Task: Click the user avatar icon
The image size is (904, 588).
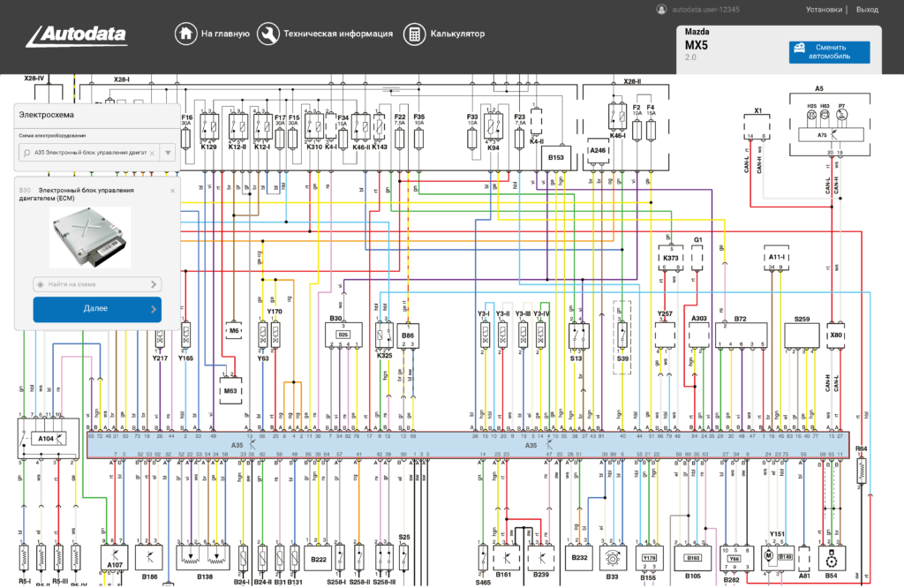Action: point(660,10)
